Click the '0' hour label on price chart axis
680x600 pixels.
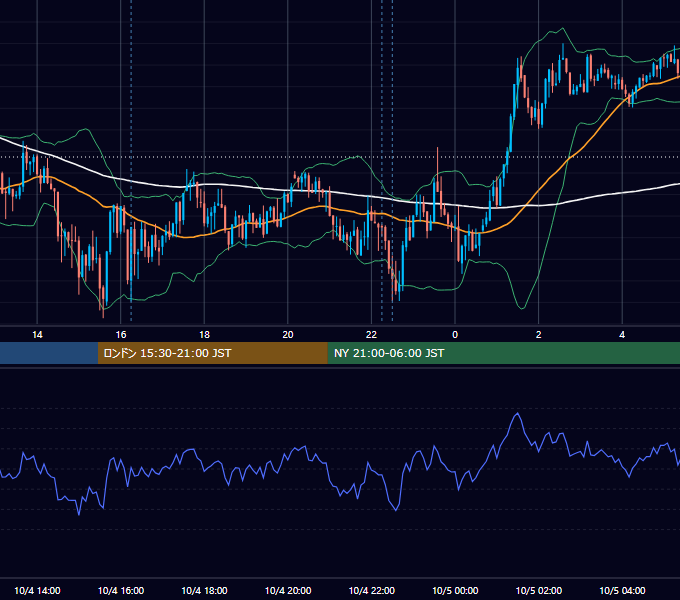click(x=455, y=335)
